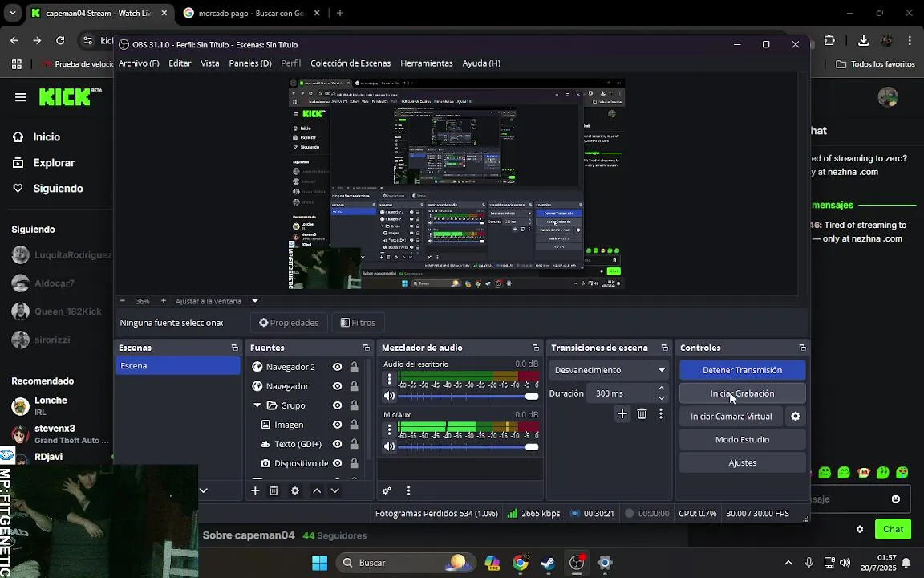The height and width of the screenshot is (578, 924).
Task: Open the Paneles (D) menu
Action: (250, 63)
